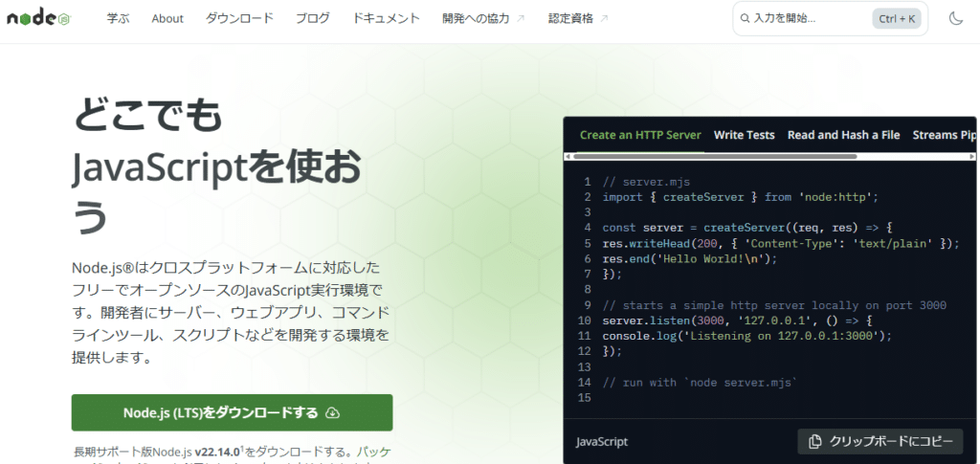980x464 pixels.
Task: Open 認定資格 external link
Action: tap(578, 19)
